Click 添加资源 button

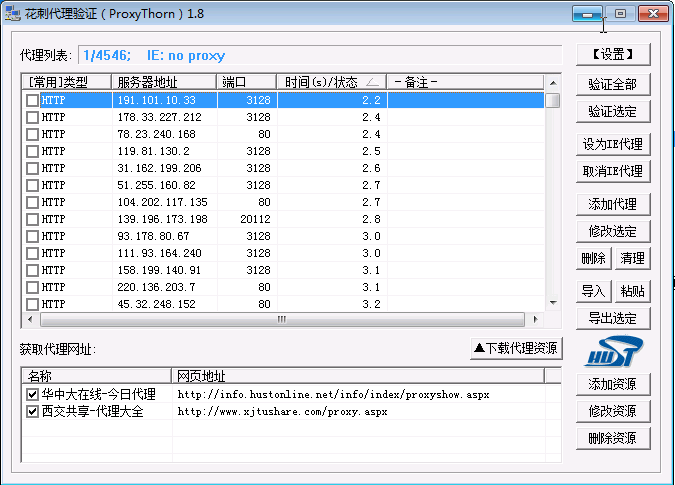613,384
